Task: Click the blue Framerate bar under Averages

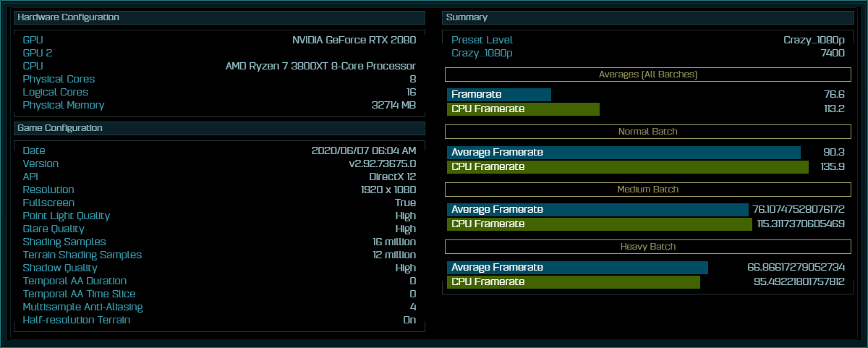Action: coord(499,95)
